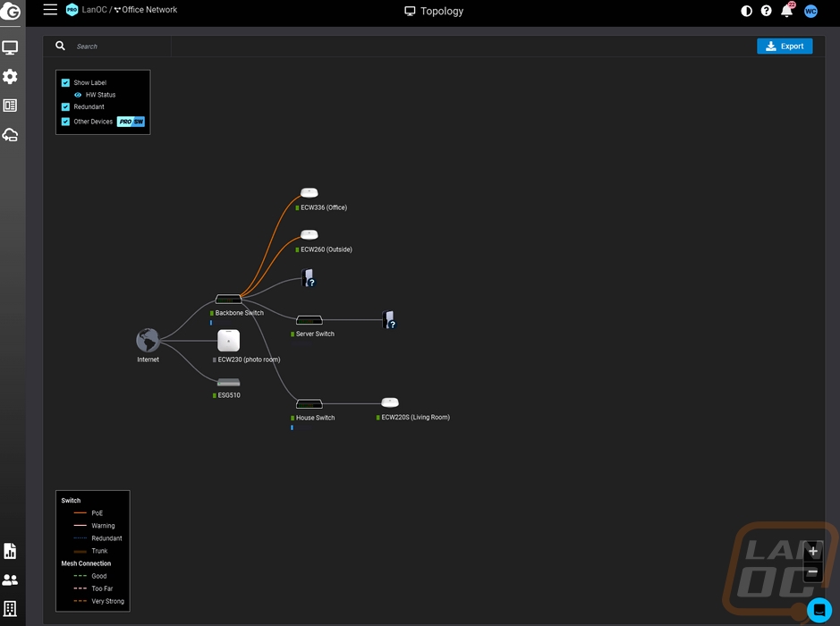Click the Export button
This screenshot has height=626, width=840.
785,46
